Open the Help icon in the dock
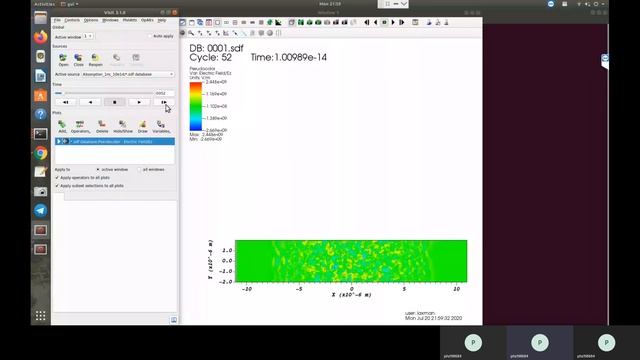The height and width of the screenshot is (360, 640). tap(40, 114)
